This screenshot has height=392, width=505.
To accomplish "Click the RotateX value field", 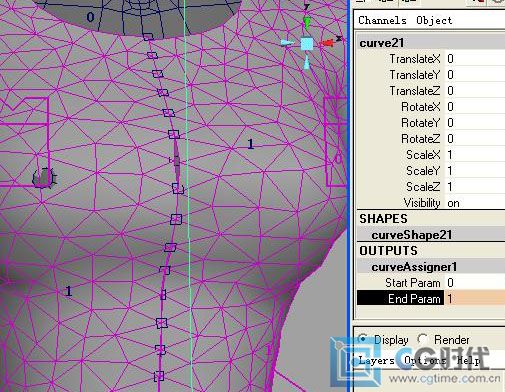I will (475, 107).
